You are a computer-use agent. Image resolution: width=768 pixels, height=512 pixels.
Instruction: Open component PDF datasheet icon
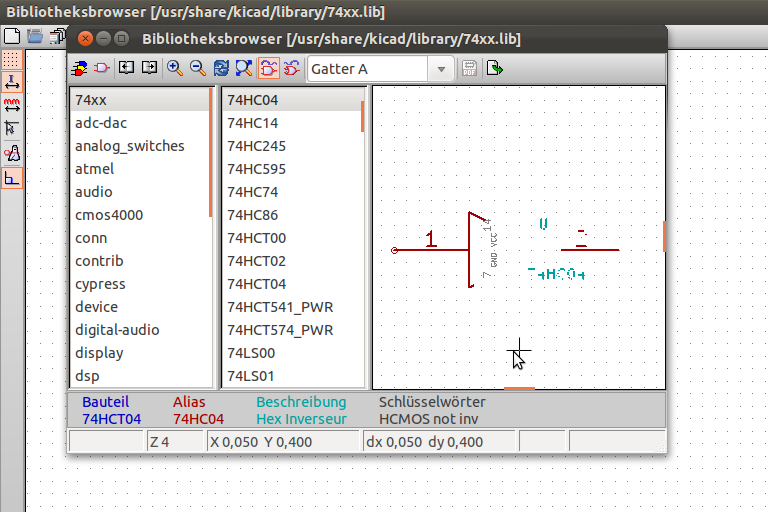tap(469, 69)
